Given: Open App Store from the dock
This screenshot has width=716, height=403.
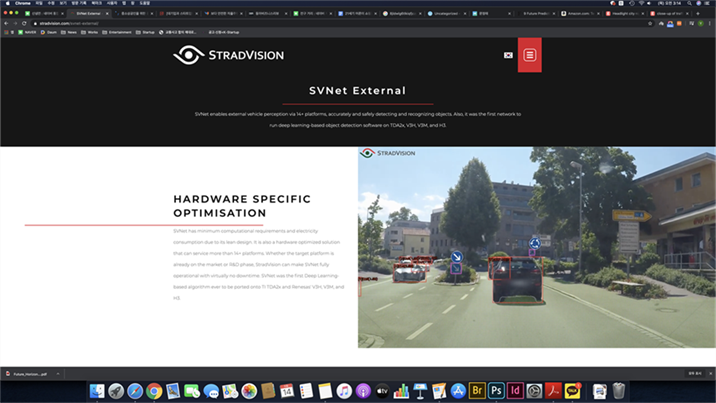Looking at the screenshot, I should click(458, 391).
